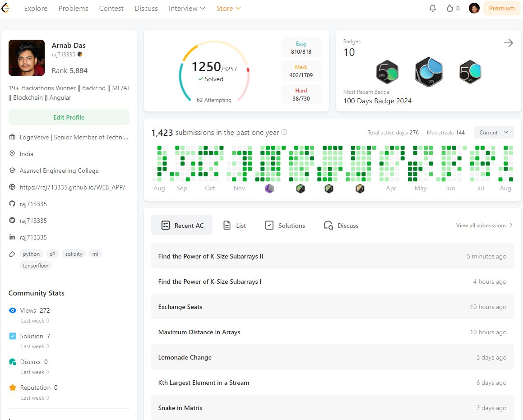
Task: Click the LinkedIn icon
Action: click(12, 237)
